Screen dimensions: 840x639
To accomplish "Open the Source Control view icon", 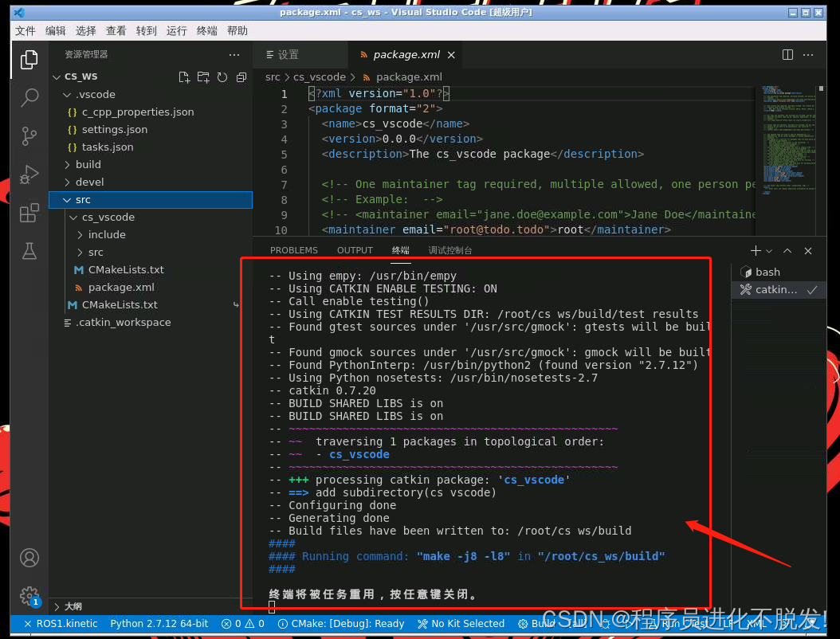I will tap(29, 136).
